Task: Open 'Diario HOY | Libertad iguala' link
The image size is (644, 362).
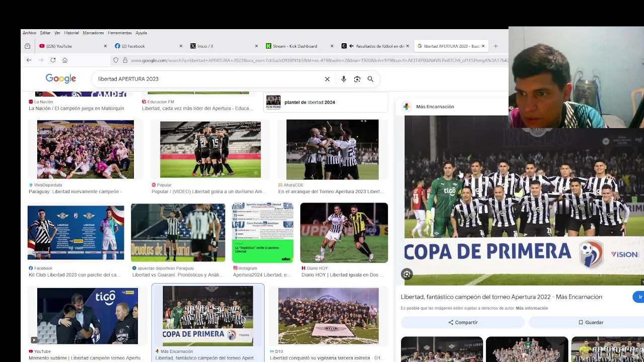Action: point(342,275)
